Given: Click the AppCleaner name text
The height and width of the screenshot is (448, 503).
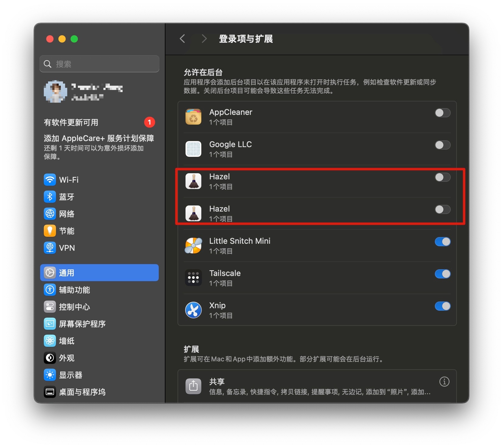Looking at the screenshot, I should pos(231,112).
